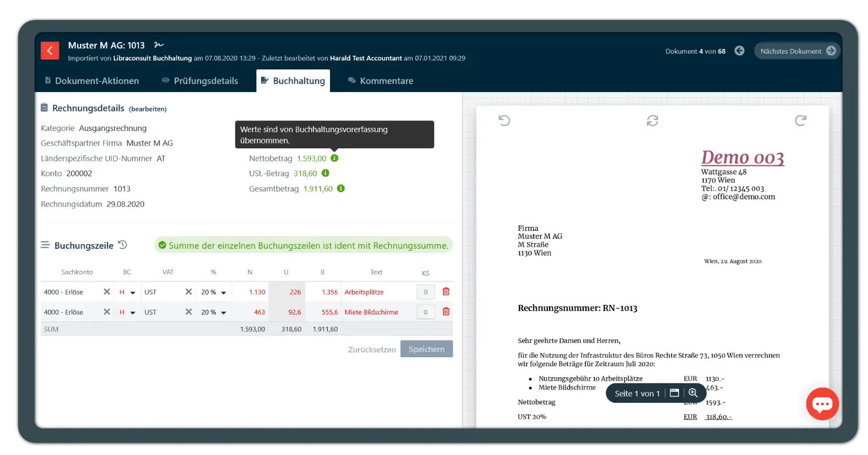Image resolution: width=868 pixels, height=455 pixels.
Task: Rotate document counterclockwise
Action: pos(504,120)
